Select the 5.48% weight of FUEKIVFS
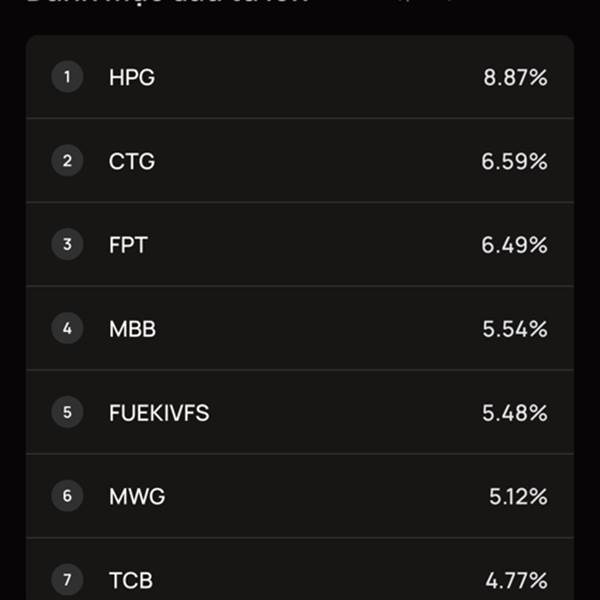600x600 pixels. pyautogui.click(x=515, y=413)
